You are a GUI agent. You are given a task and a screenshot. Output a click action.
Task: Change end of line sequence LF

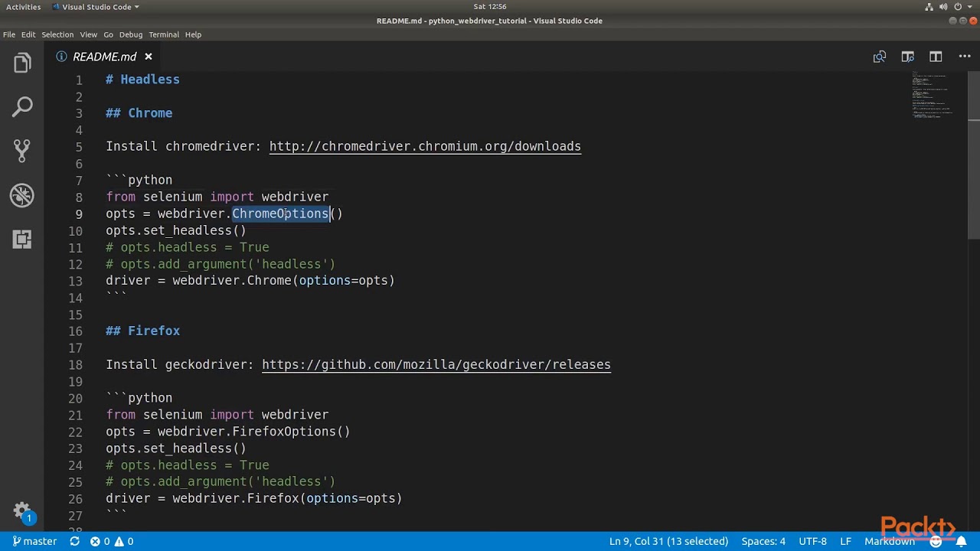tap(845, 541)
